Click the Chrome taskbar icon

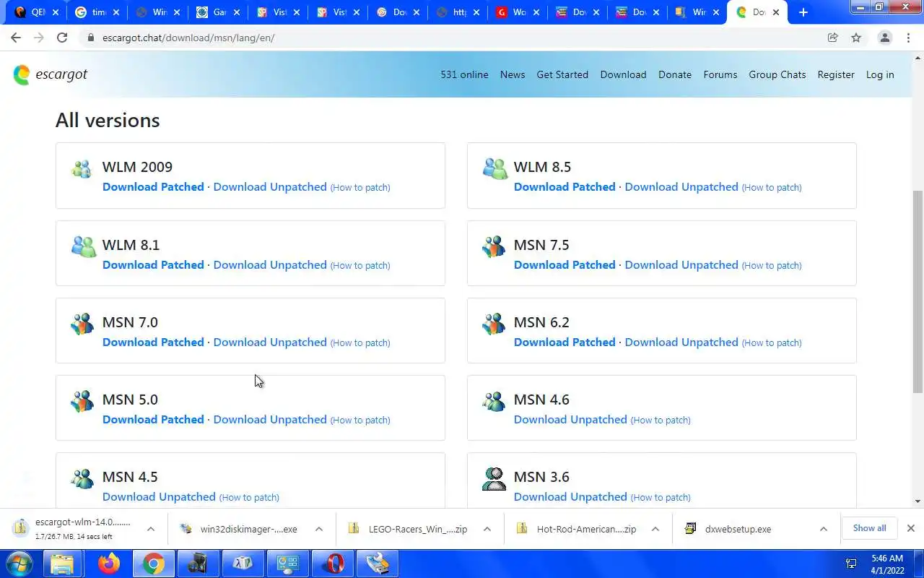(x=153, y=564)
